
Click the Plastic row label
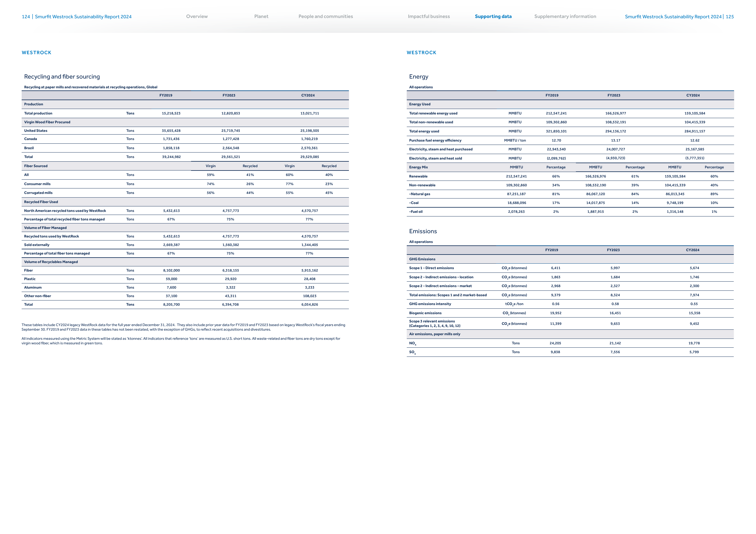[x=30, y=279]
